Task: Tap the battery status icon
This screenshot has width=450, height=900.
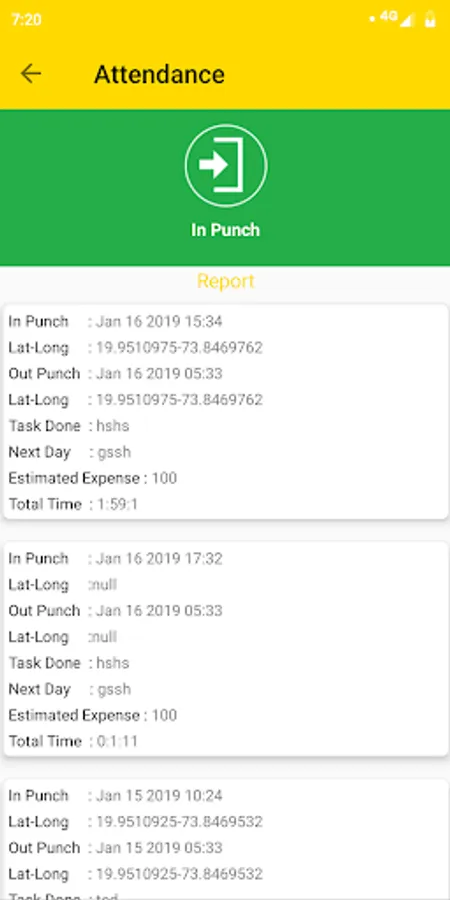Action: [x=429, y=20]
